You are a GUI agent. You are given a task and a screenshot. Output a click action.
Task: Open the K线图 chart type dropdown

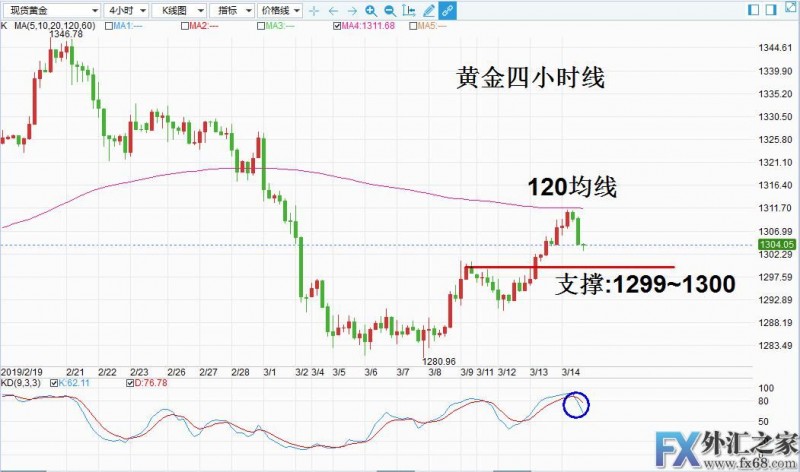(179, 10)
